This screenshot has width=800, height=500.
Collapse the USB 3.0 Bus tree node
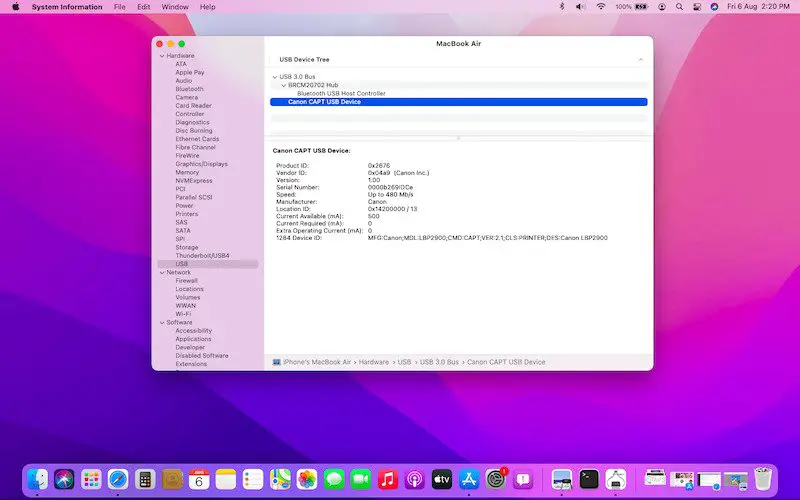tap(275, 77)
